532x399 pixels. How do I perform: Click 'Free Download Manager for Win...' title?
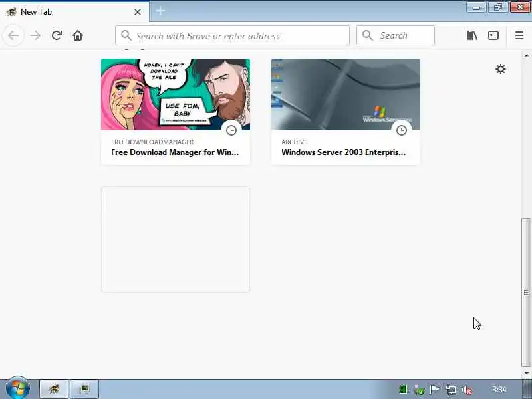click(175, 152)
